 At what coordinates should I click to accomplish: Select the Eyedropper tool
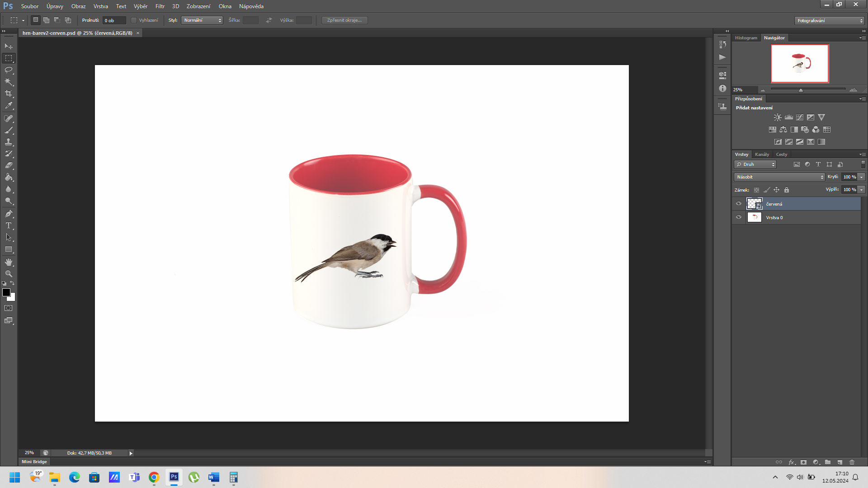(x=9, y=106)
